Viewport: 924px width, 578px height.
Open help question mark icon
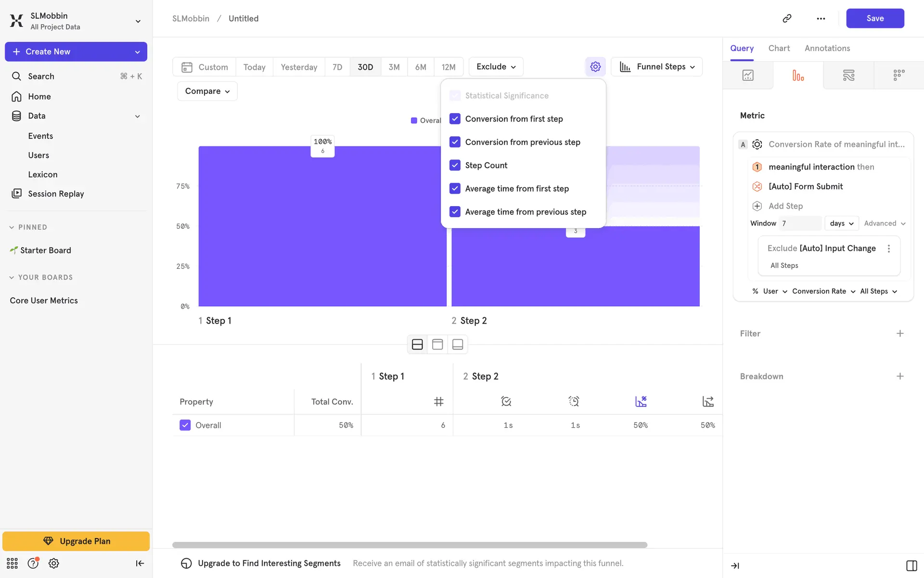[x=33, y=563]
